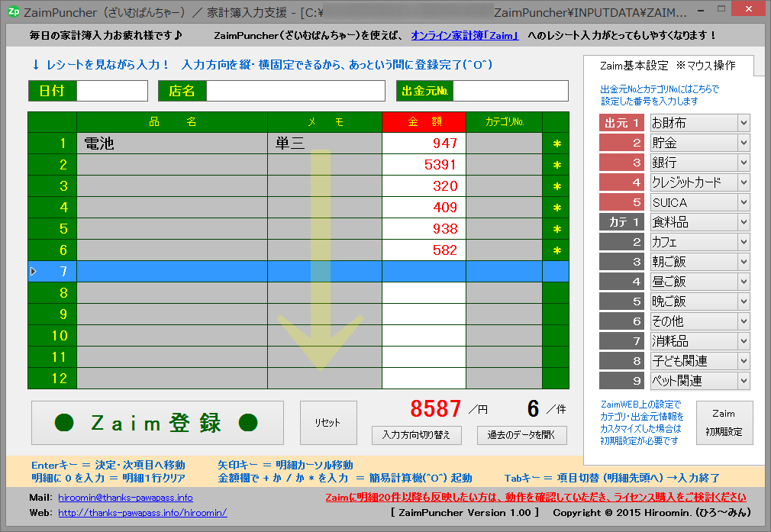Screen dimensions: 771x532
Task: Click the リセット reset button
Action: coord(328,423)
